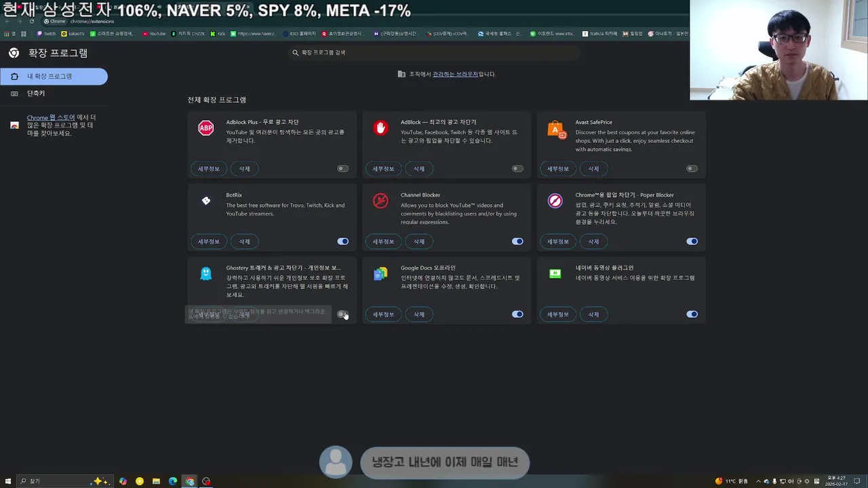Enable the Adblock Plus extension toggle
The width and height of the screenshot is (868, 488).
(x=342, y=169)
